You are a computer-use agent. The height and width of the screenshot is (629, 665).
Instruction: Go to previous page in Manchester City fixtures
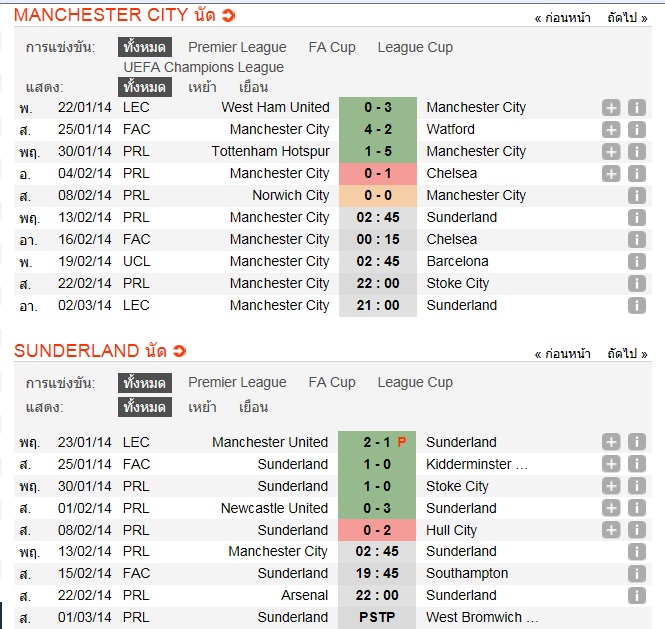click(x=562, y=18)
